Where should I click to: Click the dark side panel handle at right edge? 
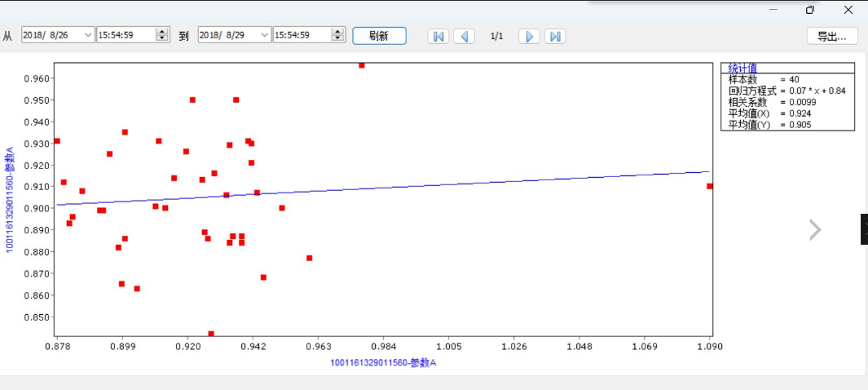(864, 229)
